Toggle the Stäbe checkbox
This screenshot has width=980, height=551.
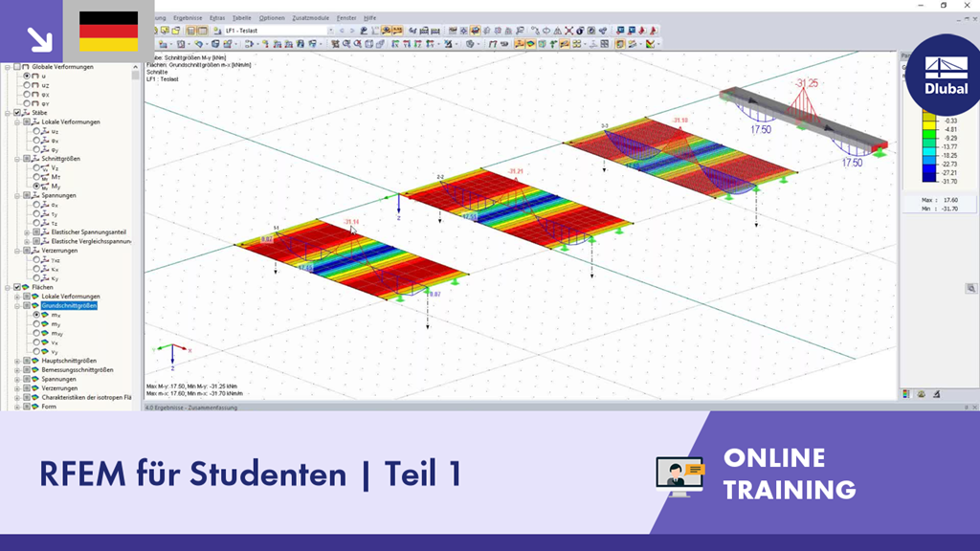(17, 113)
